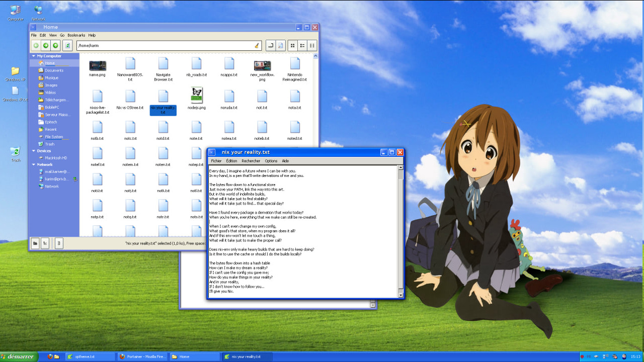Reload the Home folder view
The image size is (644, 362).
pyautogui.click(x=68, y=46)
